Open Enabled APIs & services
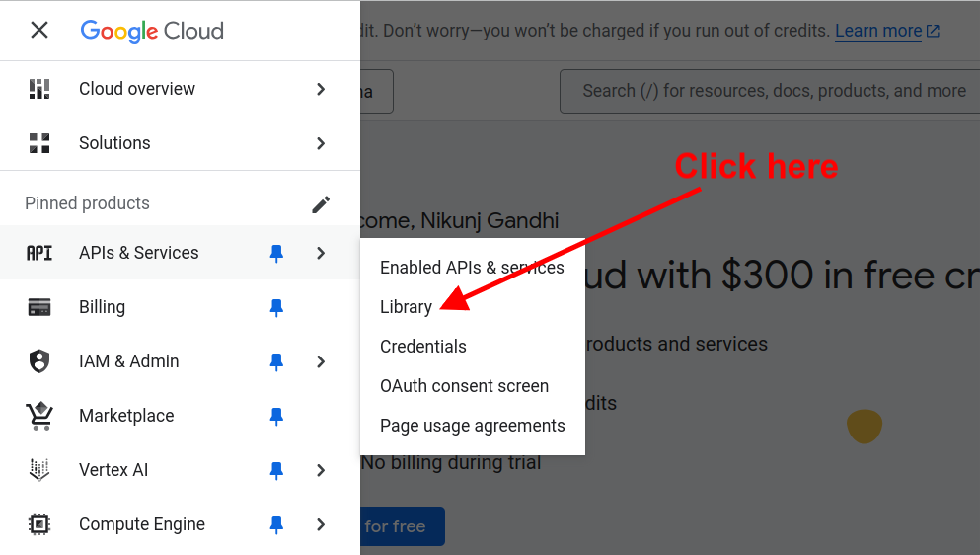 [x=472, y=268]
